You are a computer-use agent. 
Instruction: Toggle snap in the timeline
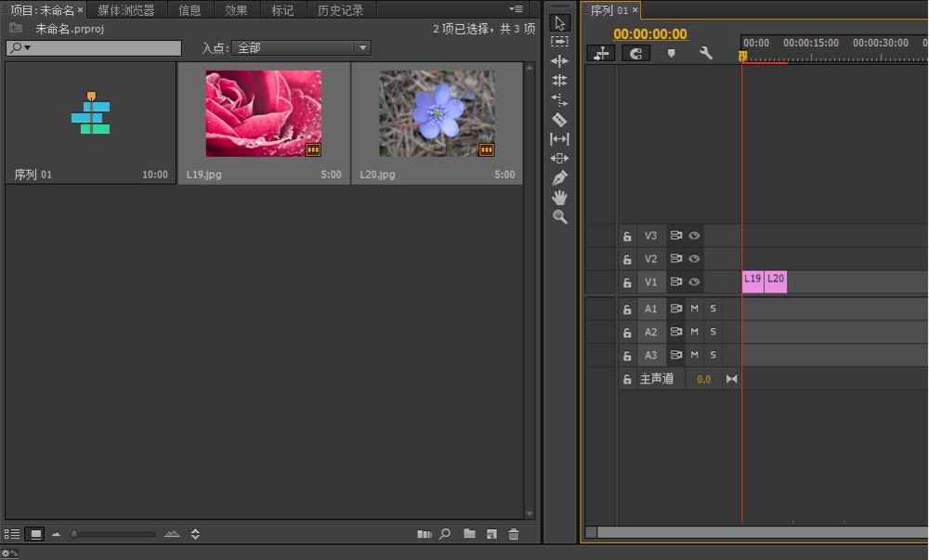pos(635,53)
